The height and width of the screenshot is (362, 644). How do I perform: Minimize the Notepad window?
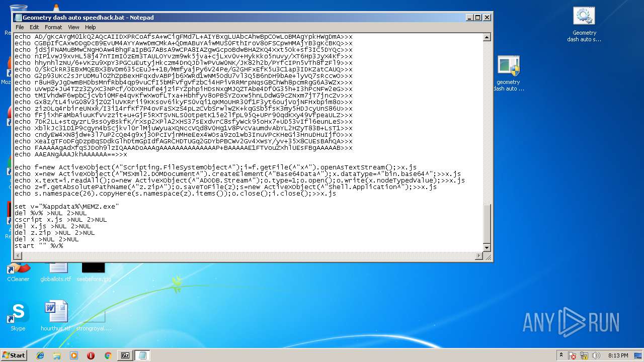[x=469, y=17]
